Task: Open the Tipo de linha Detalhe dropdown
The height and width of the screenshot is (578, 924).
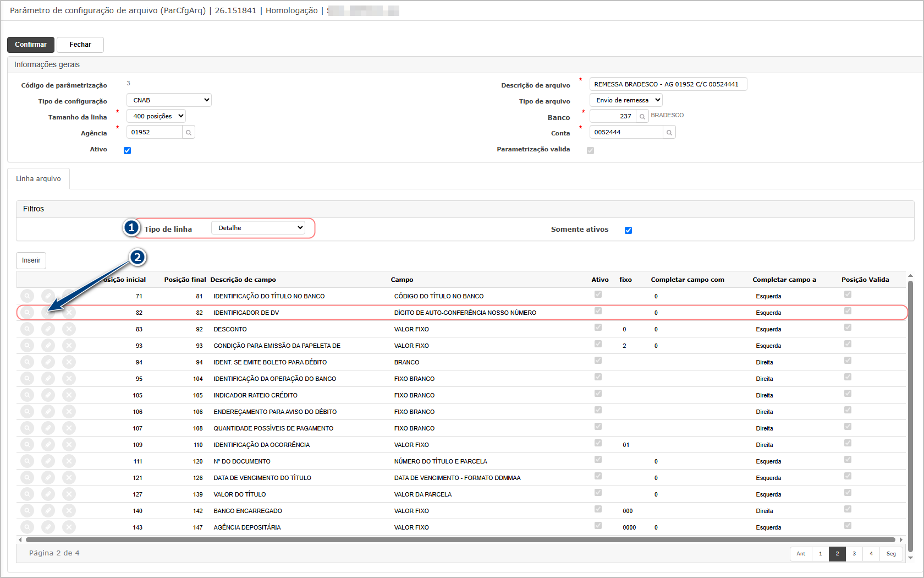Action: pyautogui.click(x=258, y=228)
